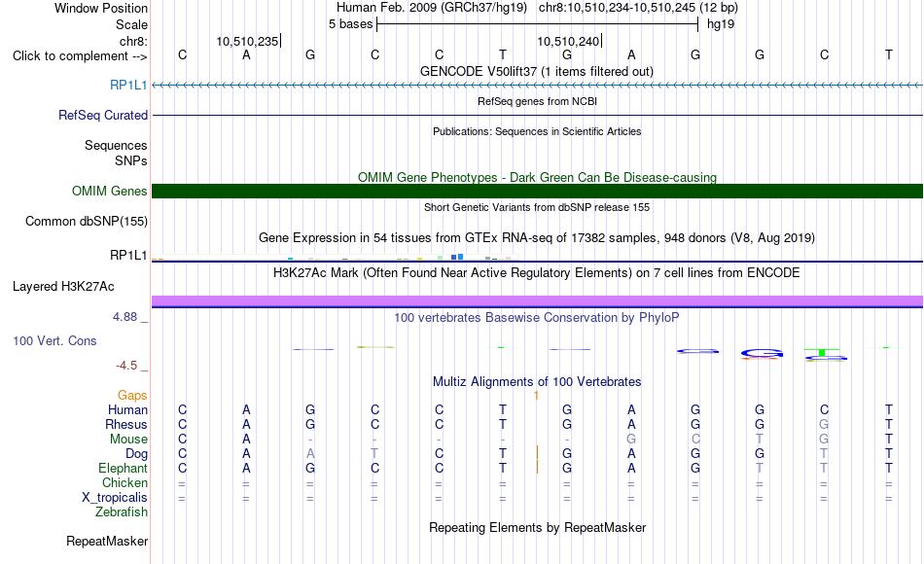Click the -4.5 lower PhyloP scale value

point(126,366)
